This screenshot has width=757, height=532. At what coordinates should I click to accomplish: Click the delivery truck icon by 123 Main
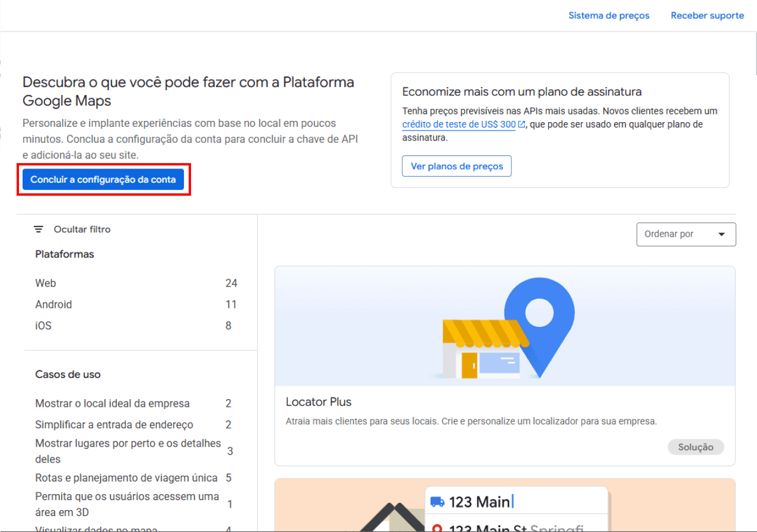pos(437,502)
